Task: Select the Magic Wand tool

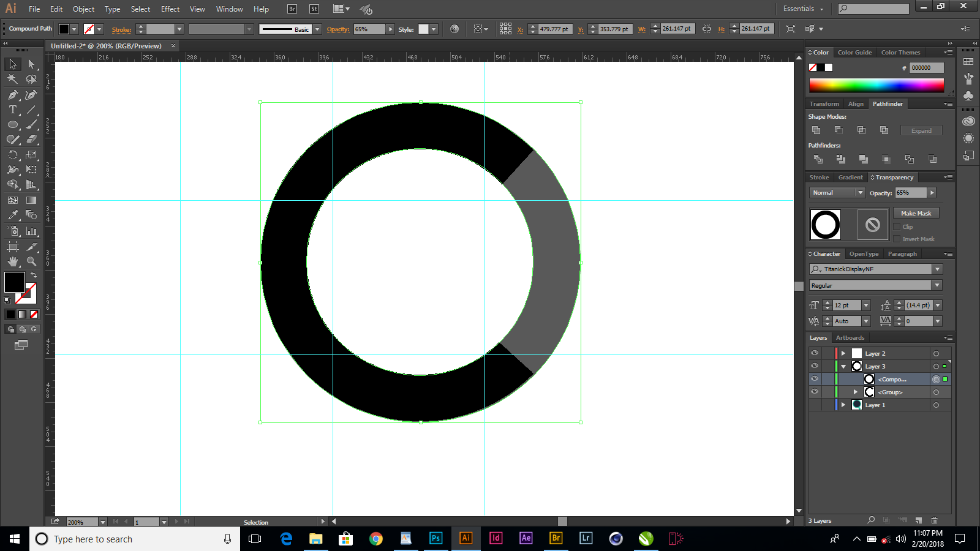Action: click(x=13, y=79)
